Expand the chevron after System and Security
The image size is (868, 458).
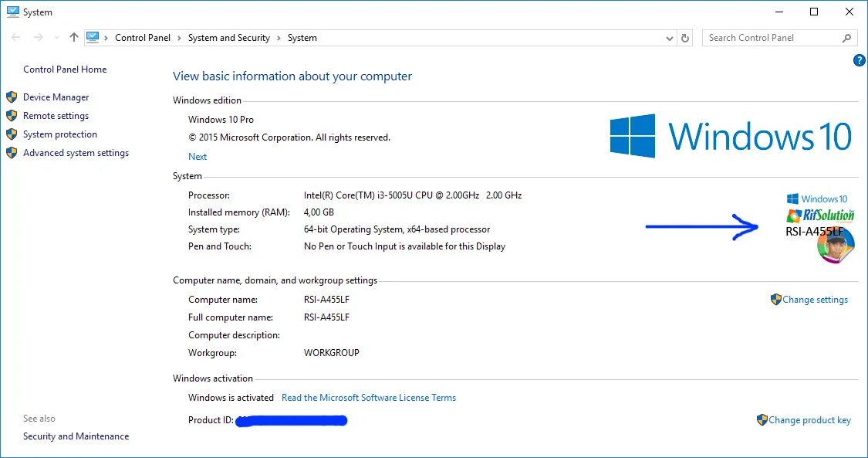click(279, 38)
